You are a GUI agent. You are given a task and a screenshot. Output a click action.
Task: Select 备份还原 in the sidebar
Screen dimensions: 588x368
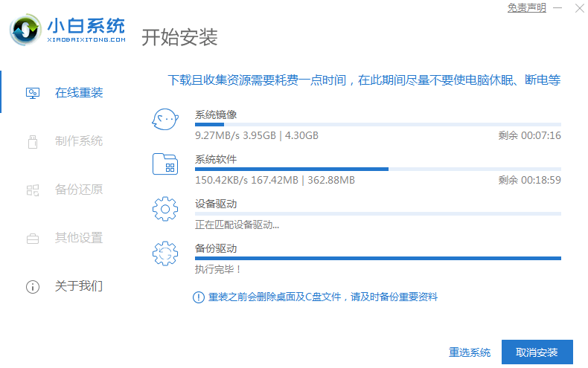point(79,190)
